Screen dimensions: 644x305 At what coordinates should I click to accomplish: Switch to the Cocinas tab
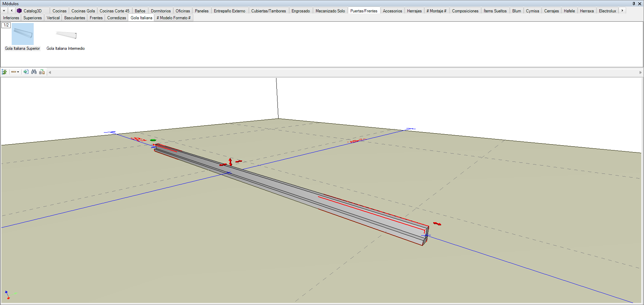[x=59, y=11]
